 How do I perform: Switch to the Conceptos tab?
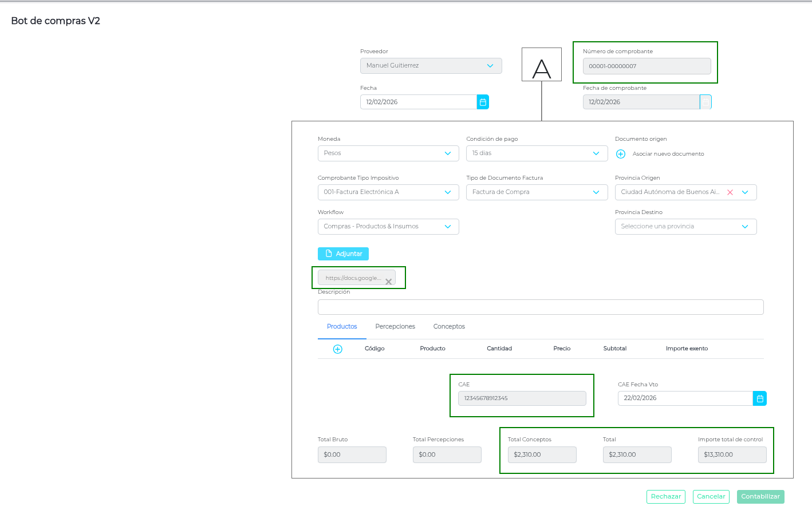point(449,327)
